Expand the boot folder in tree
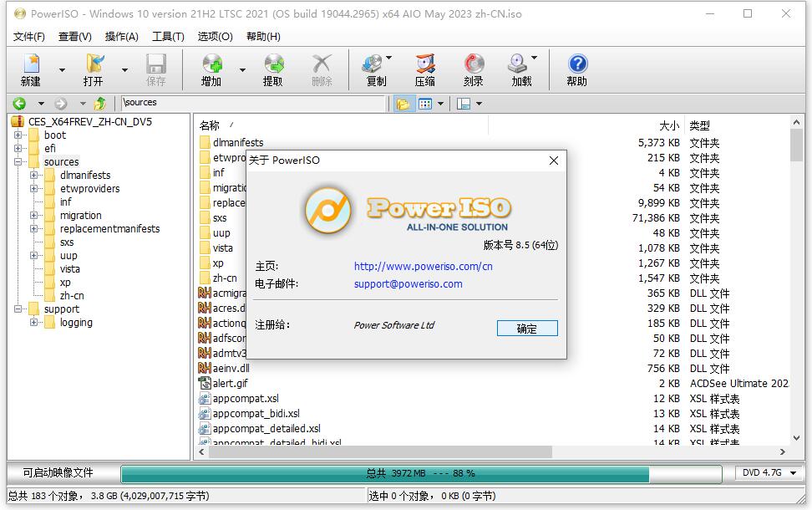The image size is (812, 510). (x=18, y=135)
